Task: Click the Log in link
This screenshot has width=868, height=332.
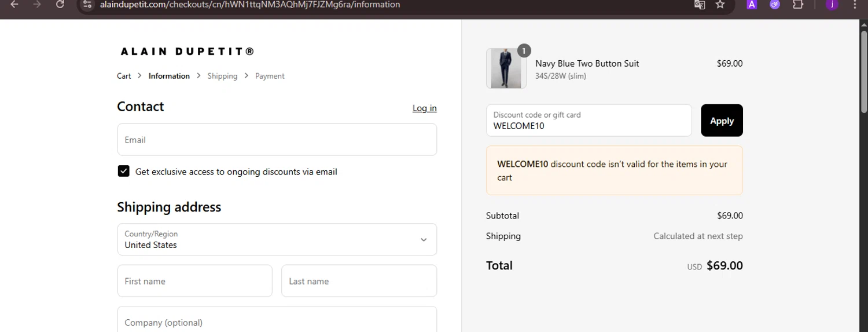Action: (425, 108)
